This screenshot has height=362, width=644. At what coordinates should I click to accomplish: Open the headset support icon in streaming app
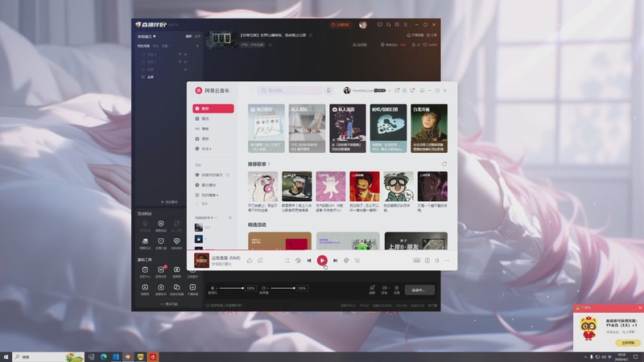388,25
